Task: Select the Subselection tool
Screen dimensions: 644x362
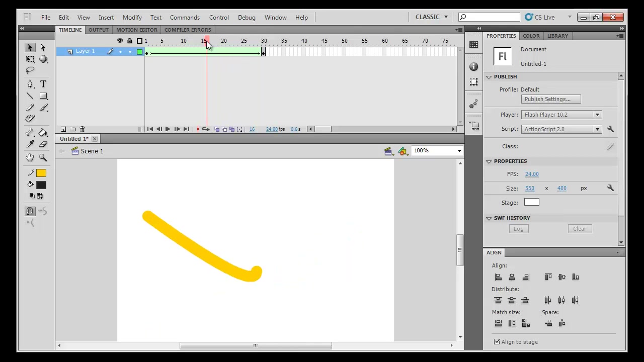Action: (43, 47)
